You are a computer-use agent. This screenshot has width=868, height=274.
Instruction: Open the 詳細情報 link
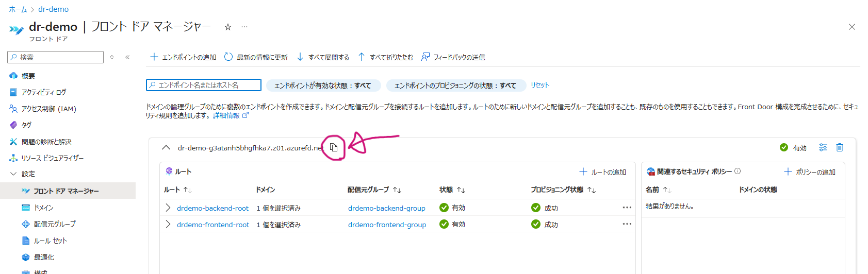click(231, 116)
